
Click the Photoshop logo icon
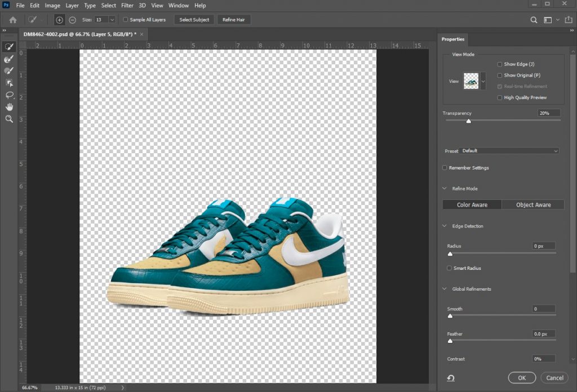(x=6, y=5)
